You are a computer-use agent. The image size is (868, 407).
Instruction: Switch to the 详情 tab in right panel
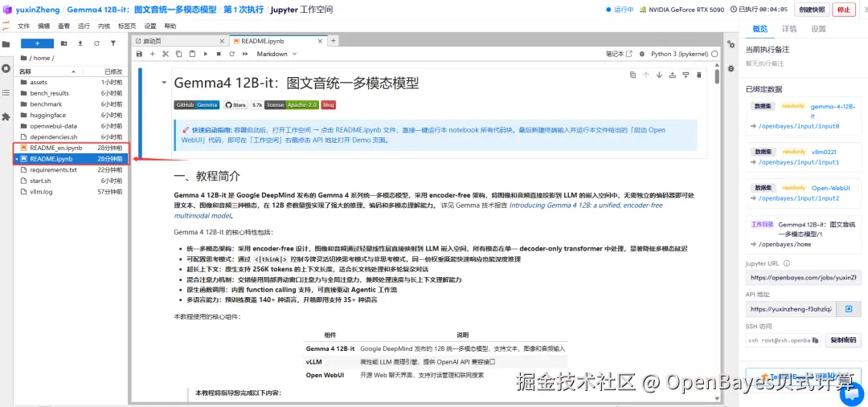click(789, 29)
